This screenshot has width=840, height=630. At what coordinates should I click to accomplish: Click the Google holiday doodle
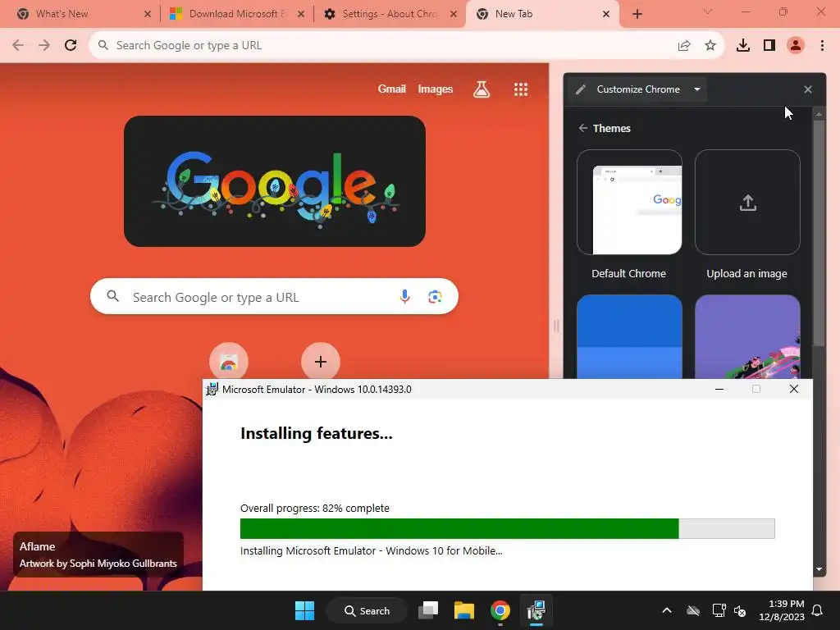(275, 181)
